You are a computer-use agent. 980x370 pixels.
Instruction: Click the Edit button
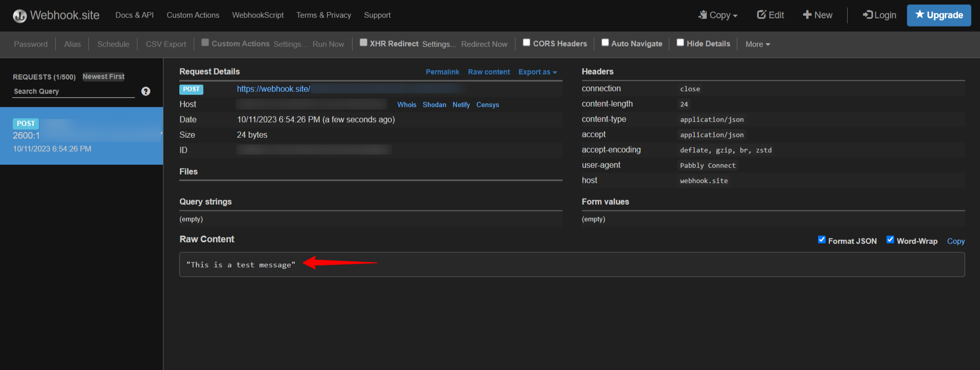pos(770,15)
